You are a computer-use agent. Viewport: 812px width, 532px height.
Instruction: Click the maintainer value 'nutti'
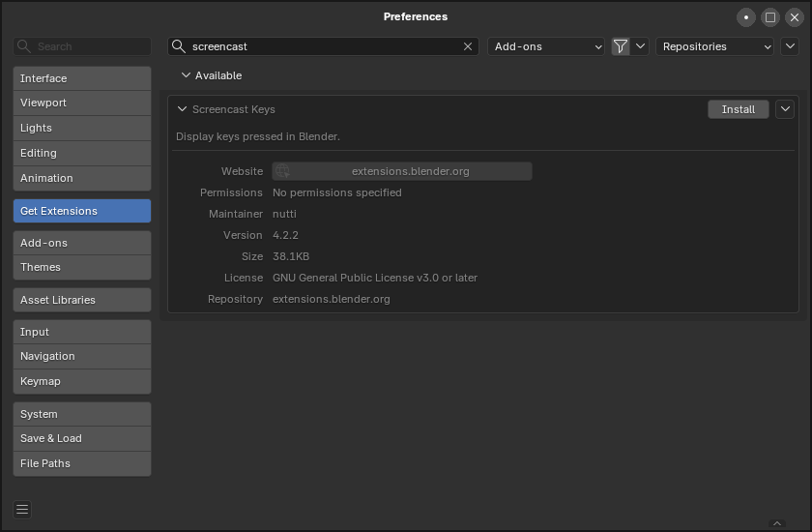(x=284, y=214)
